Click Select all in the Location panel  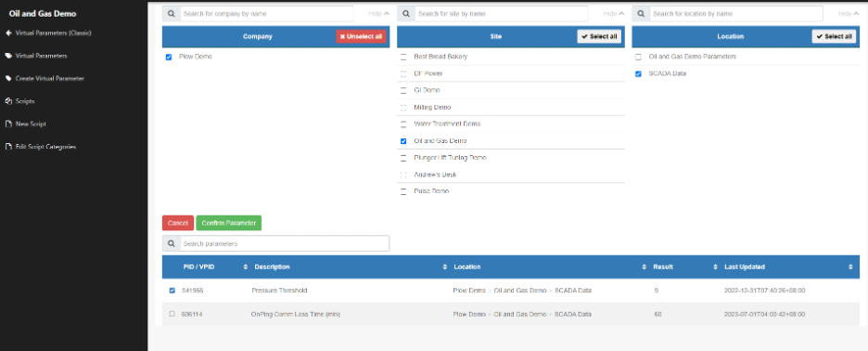pyautogui.click(x=834, y=36)
